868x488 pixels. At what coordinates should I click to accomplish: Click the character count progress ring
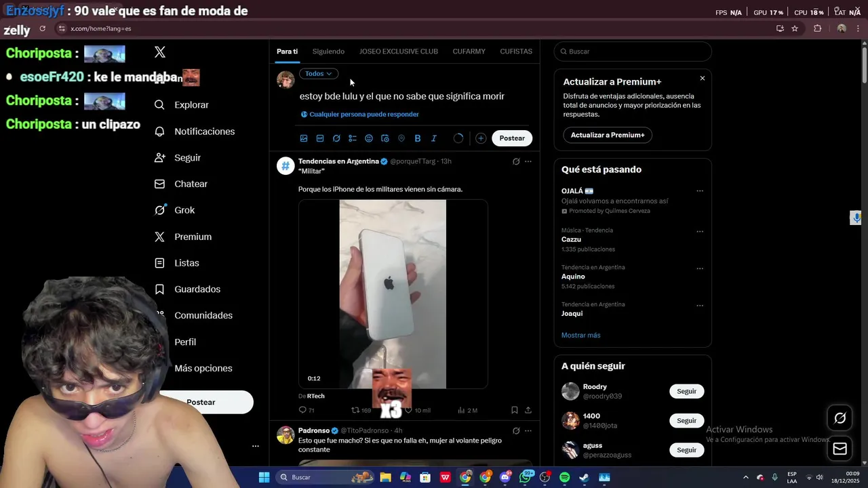pos(458,138)
